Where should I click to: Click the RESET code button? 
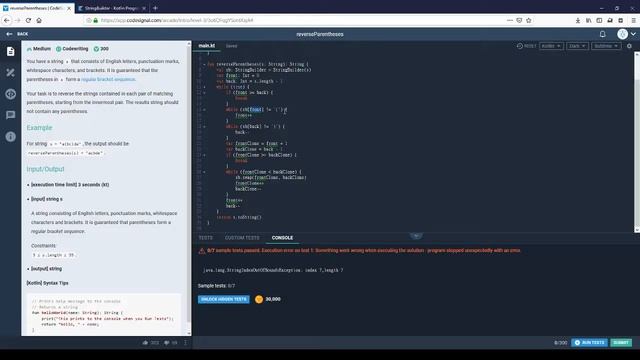coord(526,46)
